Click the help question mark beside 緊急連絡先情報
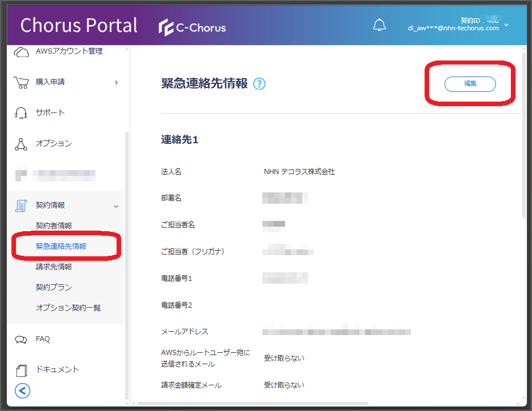The width and height of the screenshot is (532, 411). tap(259, 84)
